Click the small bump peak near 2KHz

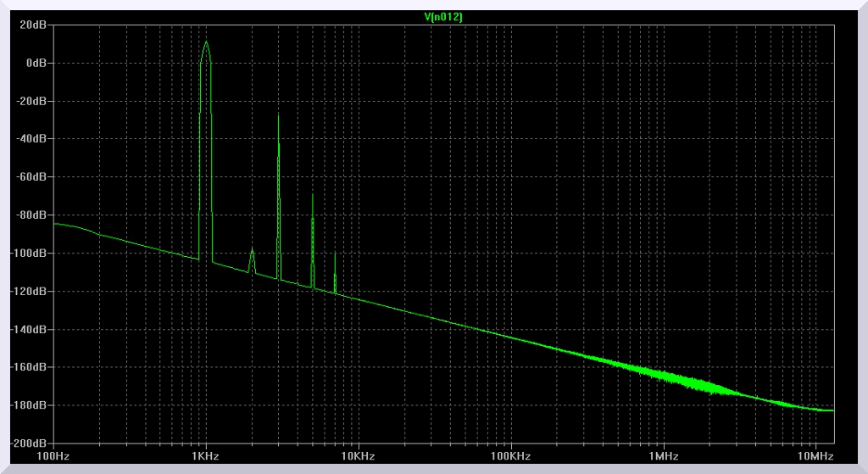coord(252,251)
